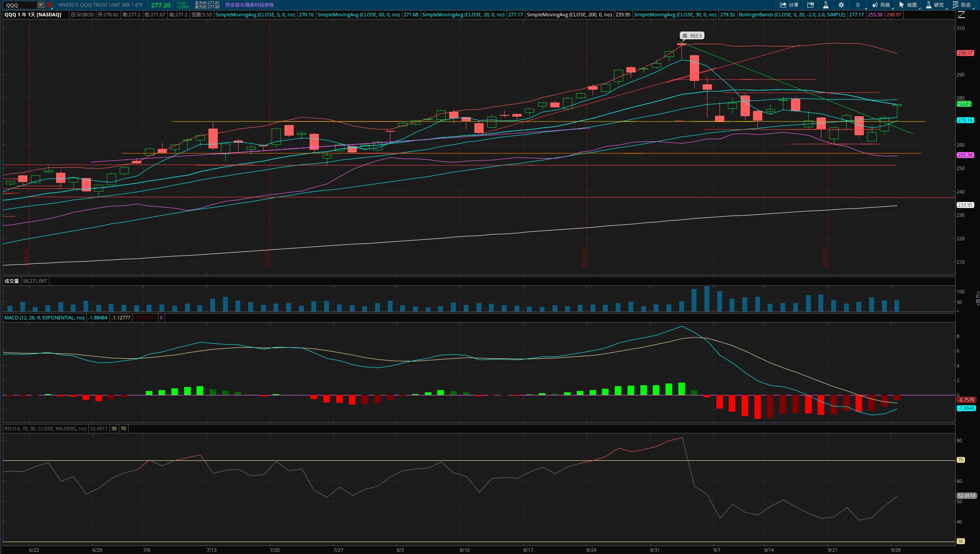Click the RSI 70 overbought level tag
980x554 pixels.
tap(961, 460)
